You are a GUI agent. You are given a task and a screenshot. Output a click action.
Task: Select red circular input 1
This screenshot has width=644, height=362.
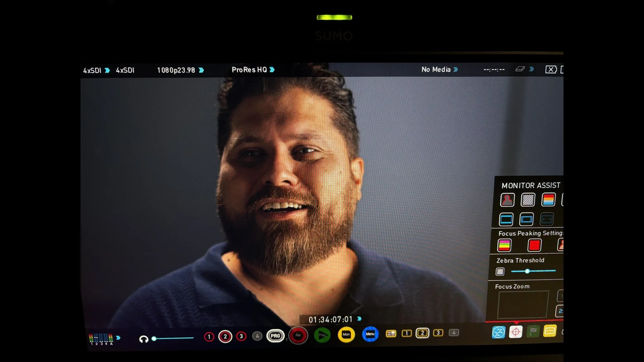click(209, 337)
